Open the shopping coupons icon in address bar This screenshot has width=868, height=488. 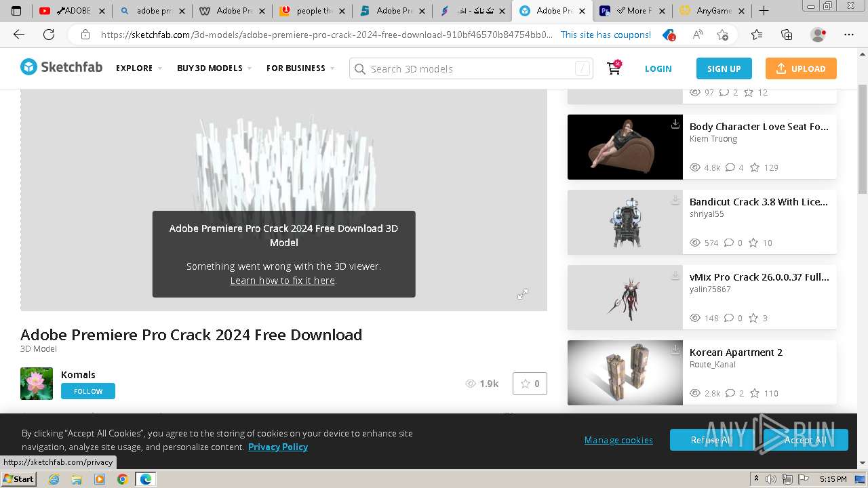[669, 35]
